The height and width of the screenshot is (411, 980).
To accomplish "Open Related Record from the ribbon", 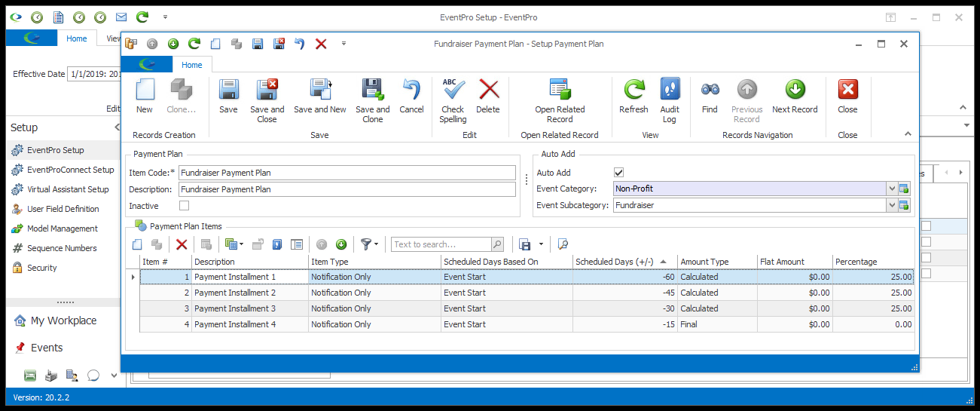I will [560, 101].
